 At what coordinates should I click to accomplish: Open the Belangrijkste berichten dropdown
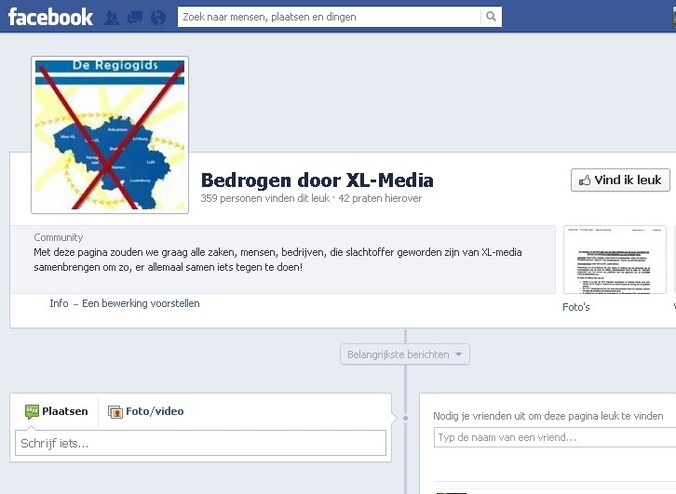click(x=405, y=354)
